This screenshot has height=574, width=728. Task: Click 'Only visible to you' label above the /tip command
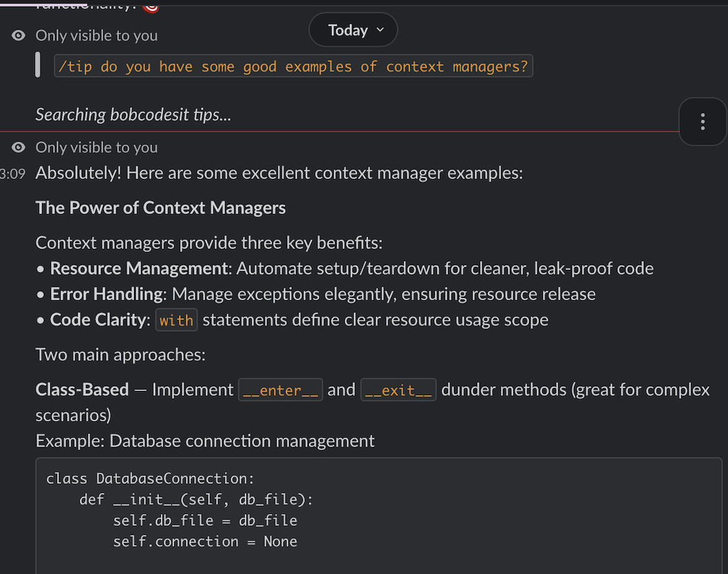(x=96, y=35)
